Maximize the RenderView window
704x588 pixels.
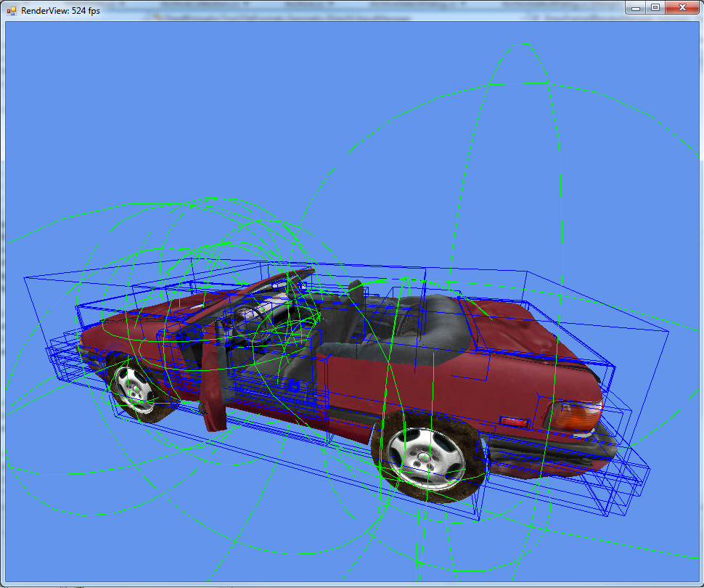[x=655, y=8]
